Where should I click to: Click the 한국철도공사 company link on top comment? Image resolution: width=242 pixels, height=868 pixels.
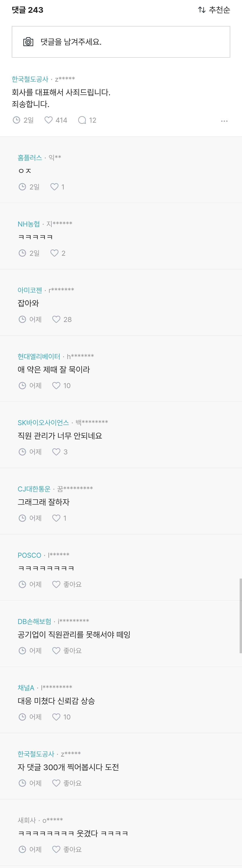[30, 79]
